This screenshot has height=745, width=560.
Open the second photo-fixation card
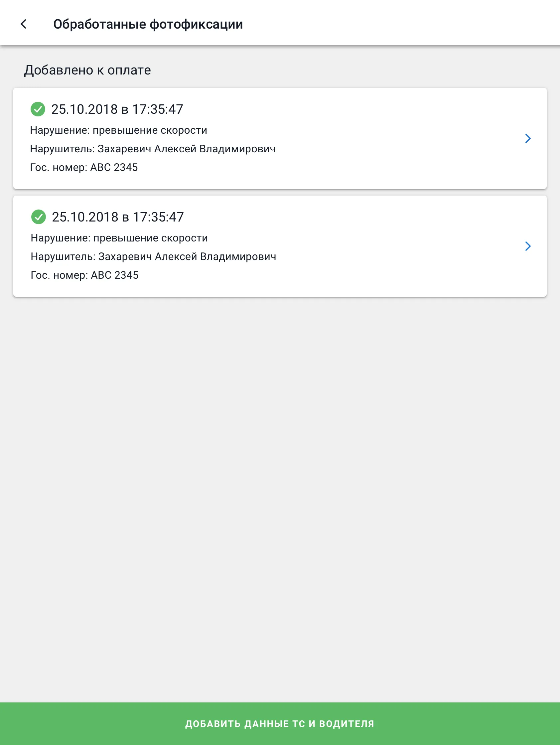(280, 246)
